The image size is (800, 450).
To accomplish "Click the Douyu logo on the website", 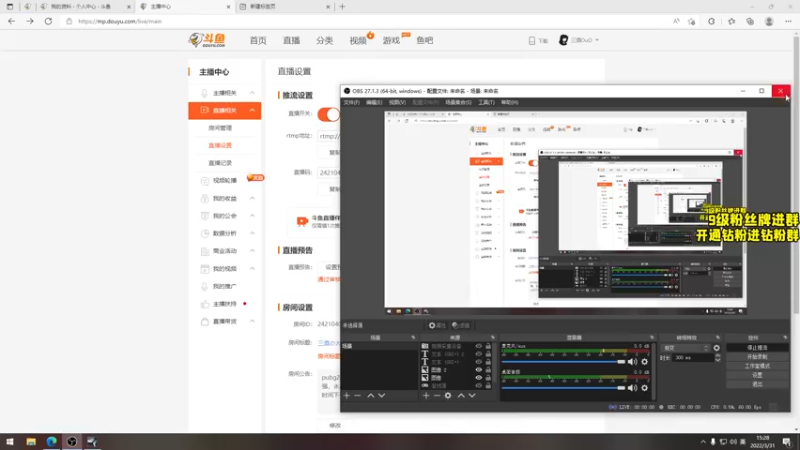I will 207,40.
